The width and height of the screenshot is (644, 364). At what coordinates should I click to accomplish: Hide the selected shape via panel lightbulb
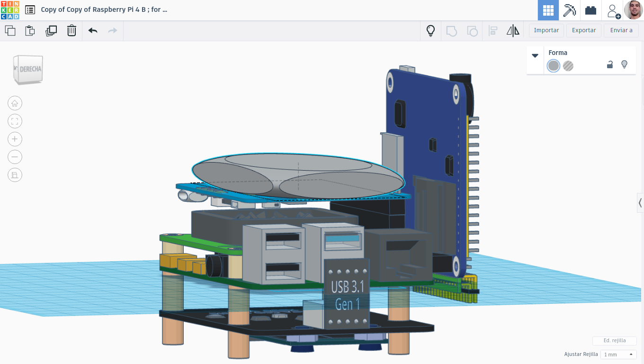(x=624, y=64)
